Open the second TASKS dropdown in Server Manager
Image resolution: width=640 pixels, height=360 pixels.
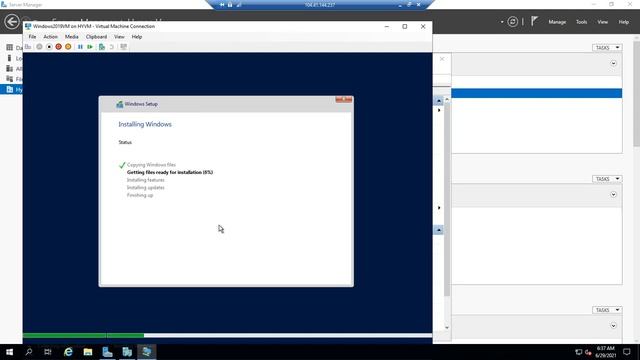click(x=607, y=179)
